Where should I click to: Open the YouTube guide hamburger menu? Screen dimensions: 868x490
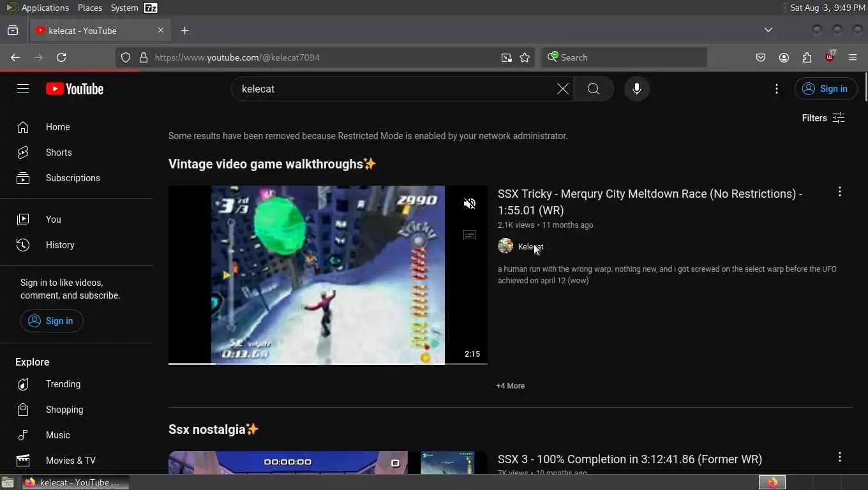point(23,89)
